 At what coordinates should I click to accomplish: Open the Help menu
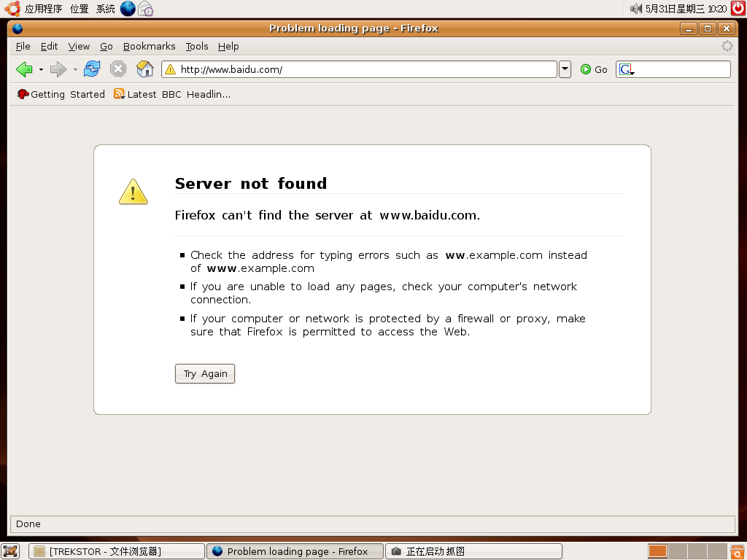pos(228,46)
